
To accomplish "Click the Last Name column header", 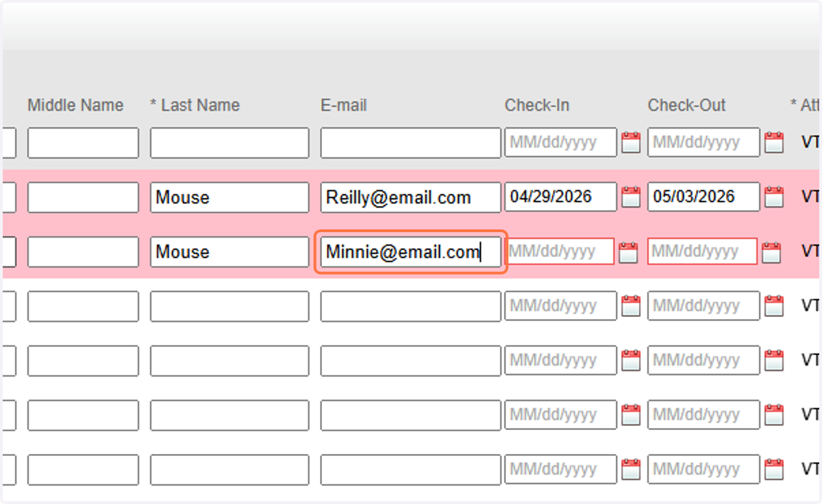I will point(195,105).
